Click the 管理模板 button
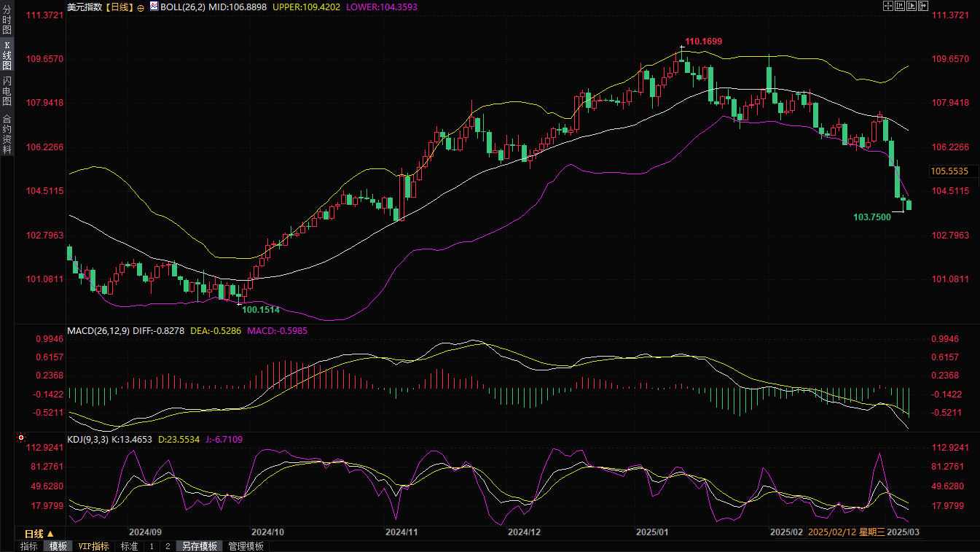980x552 pixels. pyautogui.click(x=246, y=546)
